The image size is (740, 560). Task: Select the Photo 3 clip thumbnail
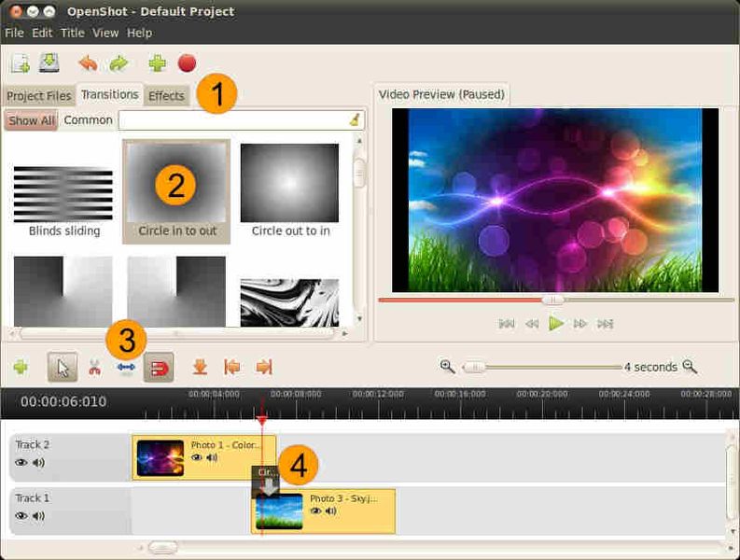(x=279, y=511)
